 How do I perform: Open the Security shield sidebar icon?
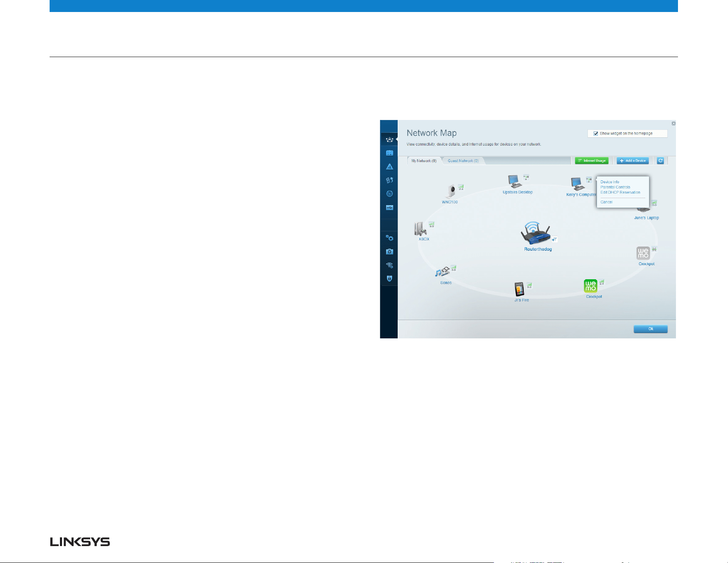[389, 279]
